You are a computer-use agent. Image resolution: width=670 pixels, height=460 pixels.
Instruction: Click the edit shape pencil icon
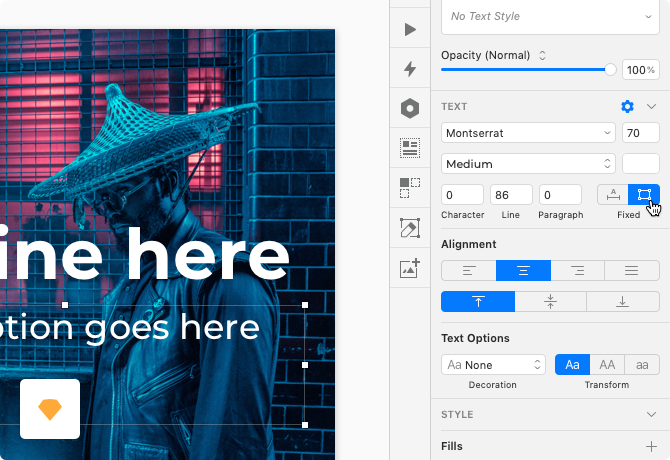coord(410,228)
